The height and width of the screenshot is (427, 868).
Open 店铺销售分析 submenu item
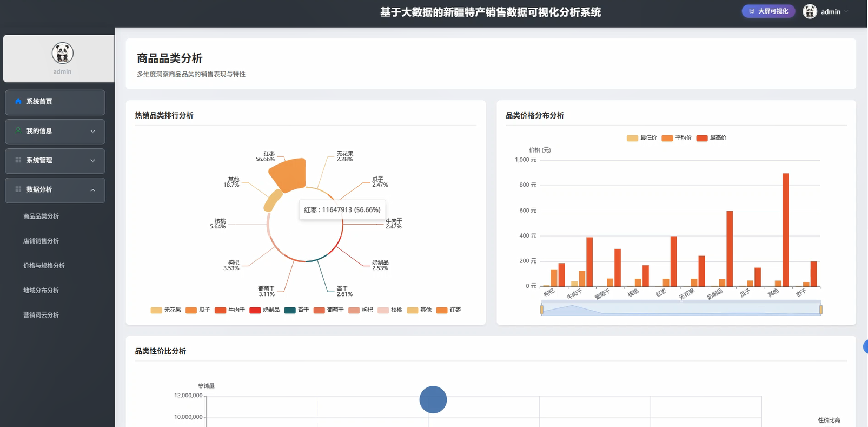(41, 241)
